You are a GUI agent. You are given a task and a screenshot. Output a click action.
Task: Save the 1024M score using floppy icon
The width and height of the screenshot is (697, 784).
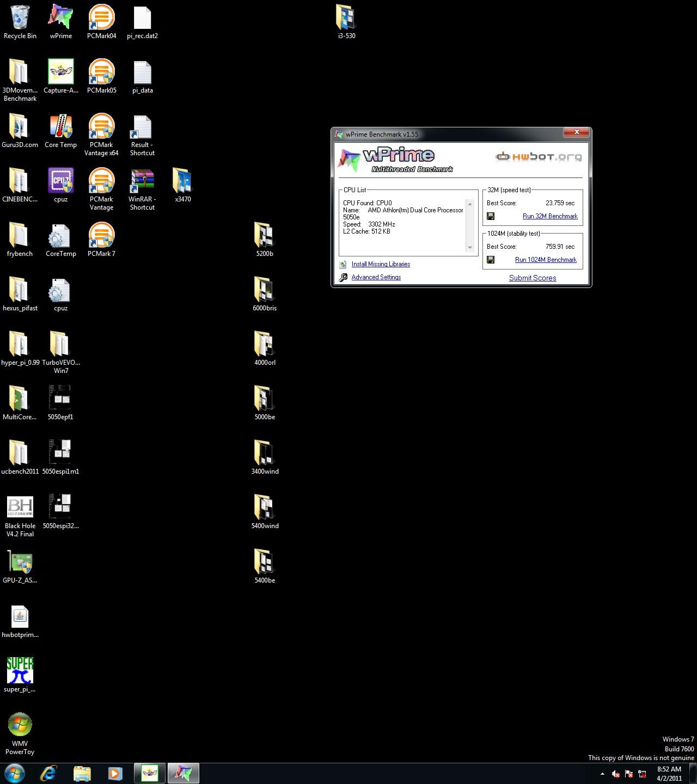pyautogui.click(x=491, y=260)
